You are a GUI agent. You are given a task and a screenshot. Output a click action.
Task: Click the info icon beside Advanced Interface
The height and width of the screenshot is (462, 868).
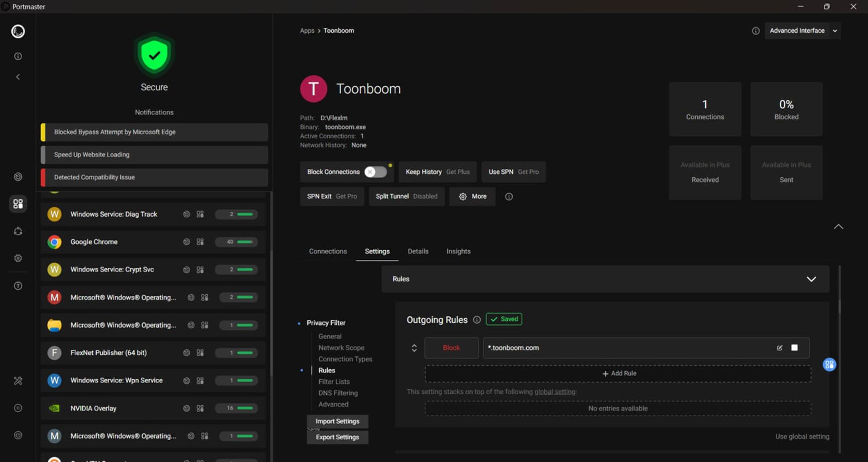[755, 31]
